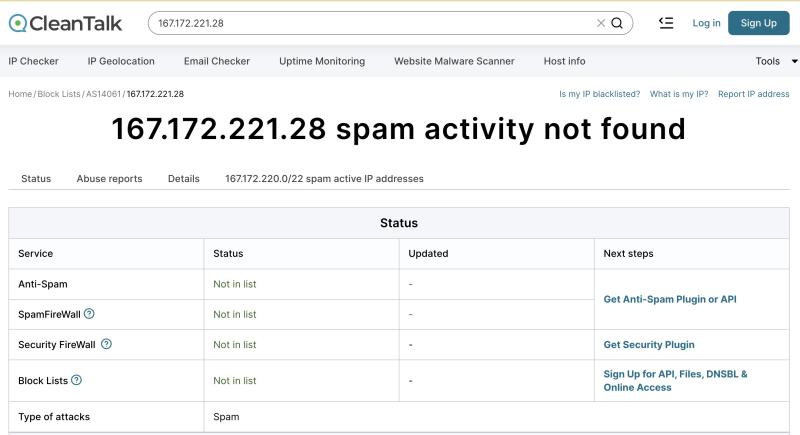The width and height of the screenshot is (800, 435).
Task: Open the menu list icon beside Log in
Action: [666, 23]
